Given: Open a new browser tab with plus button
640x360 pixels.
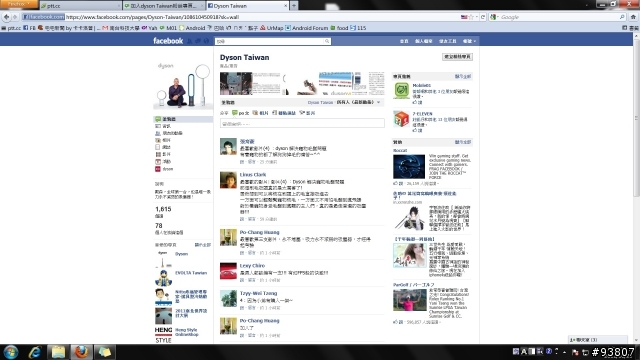Looking at the screenshot, I should (293, 6).
